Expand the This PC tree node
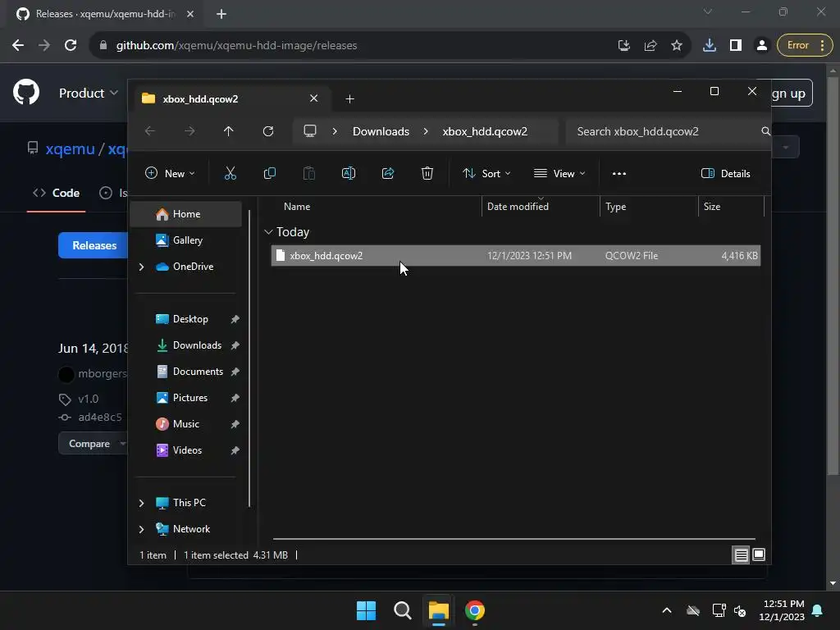The image size is (840, 630). pos(141,503)
